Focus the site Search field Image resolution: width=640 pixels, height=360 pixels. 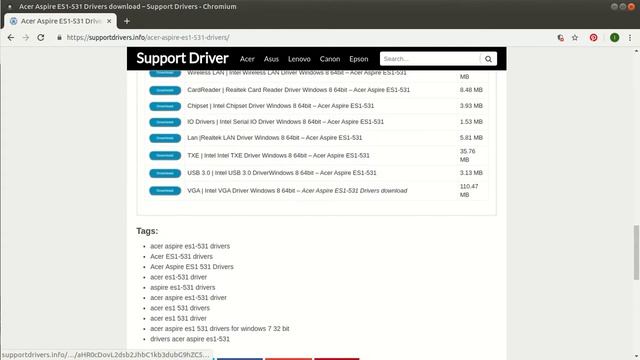[430, 59]
